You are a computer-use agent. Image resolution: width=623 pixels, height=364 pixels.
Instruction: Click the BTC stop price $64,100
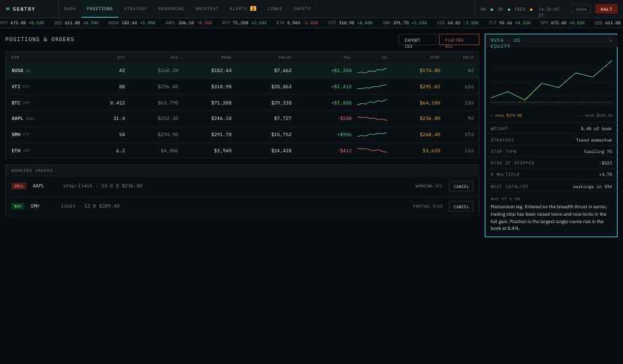429,102
